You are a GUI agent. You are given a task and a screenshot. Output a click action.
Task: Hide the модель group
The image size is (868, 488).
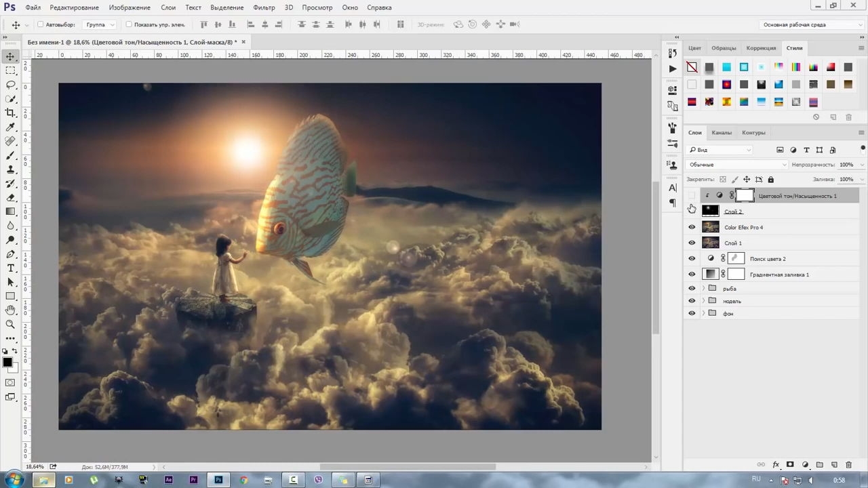coord(692,301)
